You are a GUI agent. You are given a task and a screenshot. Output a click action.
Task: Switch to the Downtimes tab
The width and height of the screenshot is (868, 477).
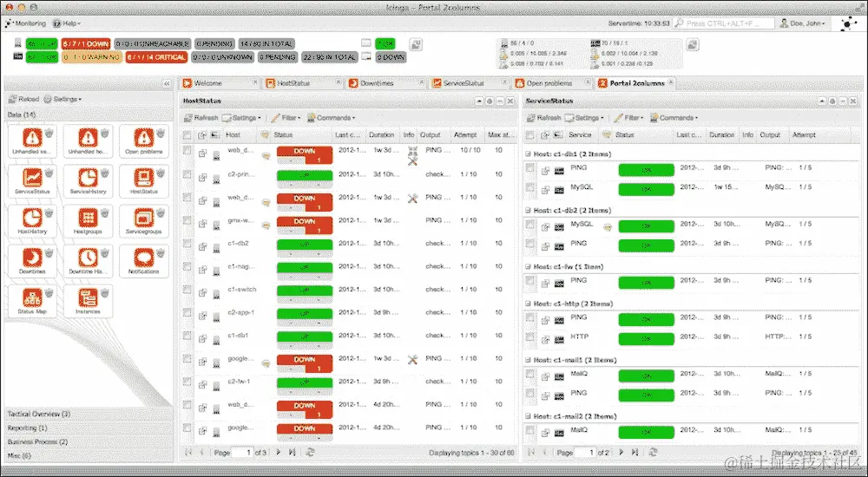[x=385, y=83]
